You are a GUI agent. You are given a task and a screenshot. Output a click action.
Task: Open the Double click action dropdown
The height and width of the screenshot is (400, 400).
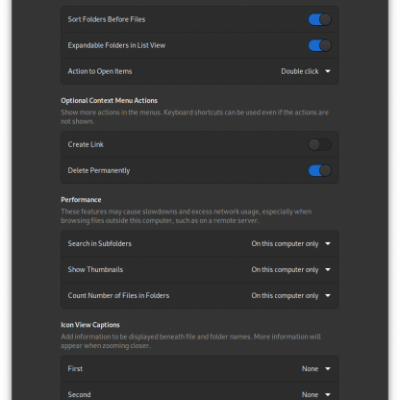coord(306,71)
